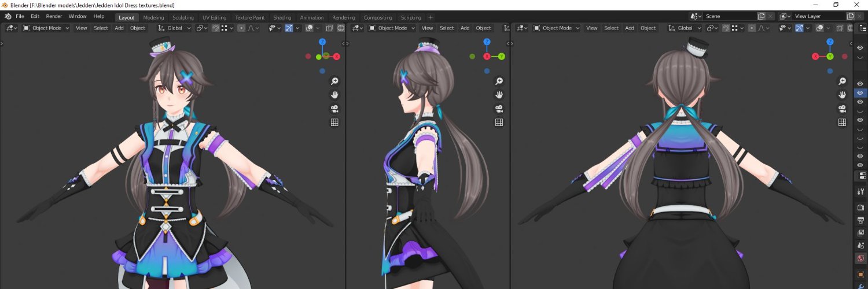Click the Blender logo menu icon
This screenshot has height=289, width=868.
(8, 17)
